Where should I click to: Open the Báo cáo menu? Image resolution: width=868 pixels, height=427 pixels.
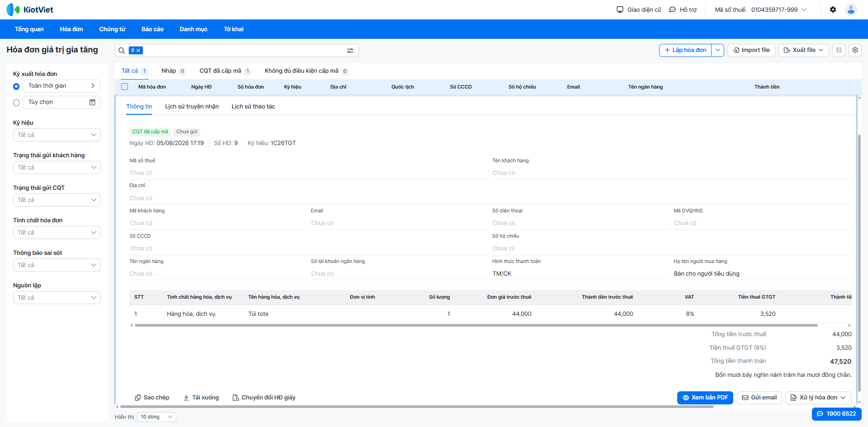pos(152,29)
